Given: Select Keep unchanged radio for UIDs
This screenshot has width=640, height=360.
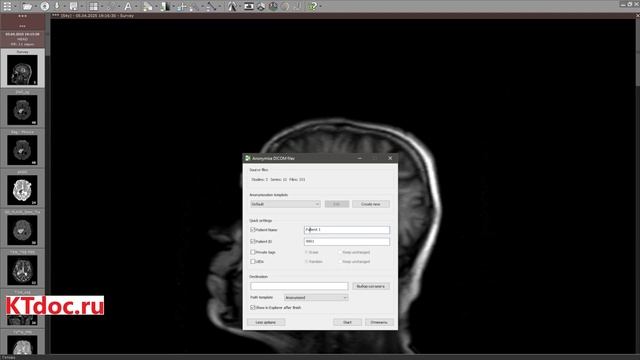Looking at the screenshot, I should pyautogui.click(x=340, y=261).
